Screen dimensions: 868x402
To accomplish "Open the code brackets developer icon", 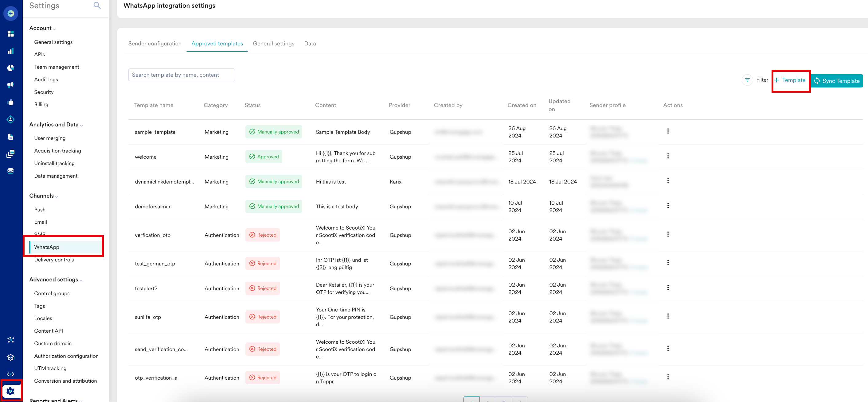I will pos(11,374).
